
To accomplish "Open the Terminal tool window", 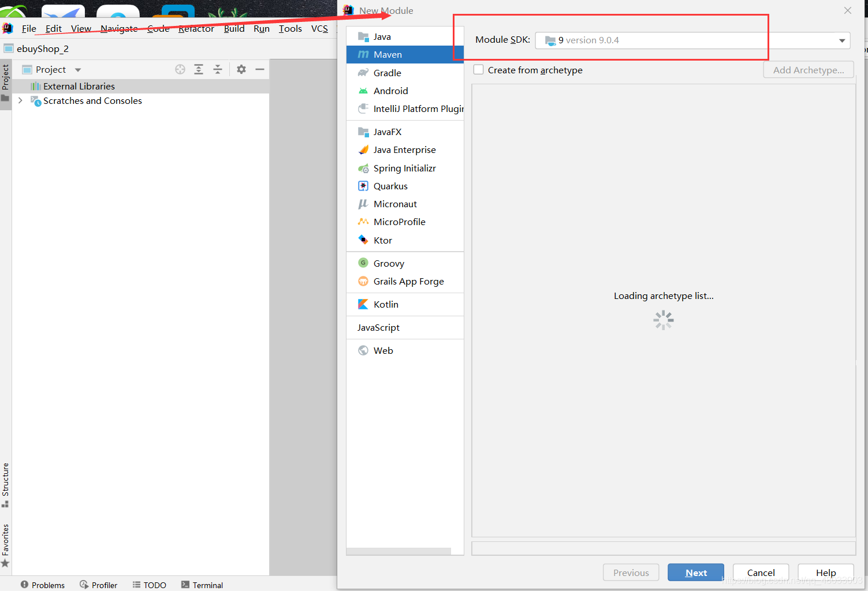I will click(202, 585).
